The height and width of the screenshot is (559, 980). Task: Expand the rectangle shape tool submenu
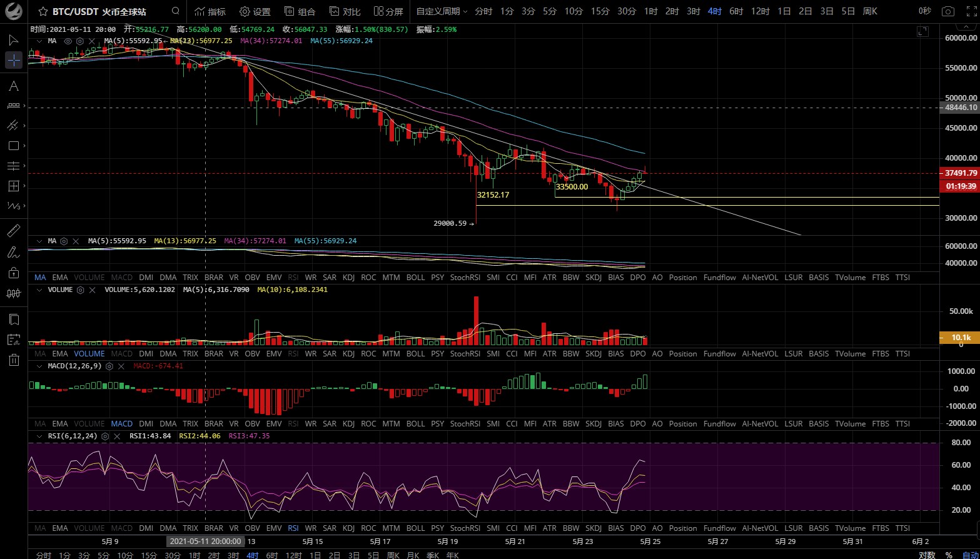pyautogui.click(x=25, y=146)
